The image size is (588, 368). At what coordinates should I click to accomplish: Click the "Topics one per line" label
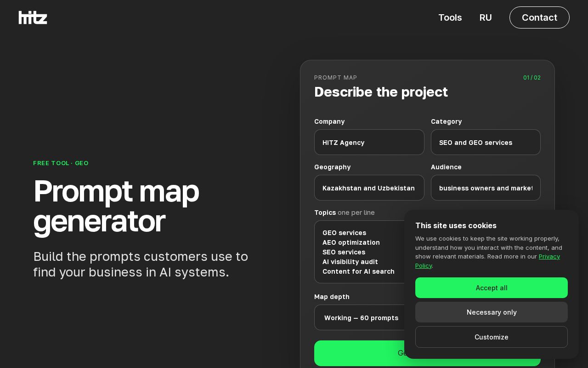coord(345,213)
